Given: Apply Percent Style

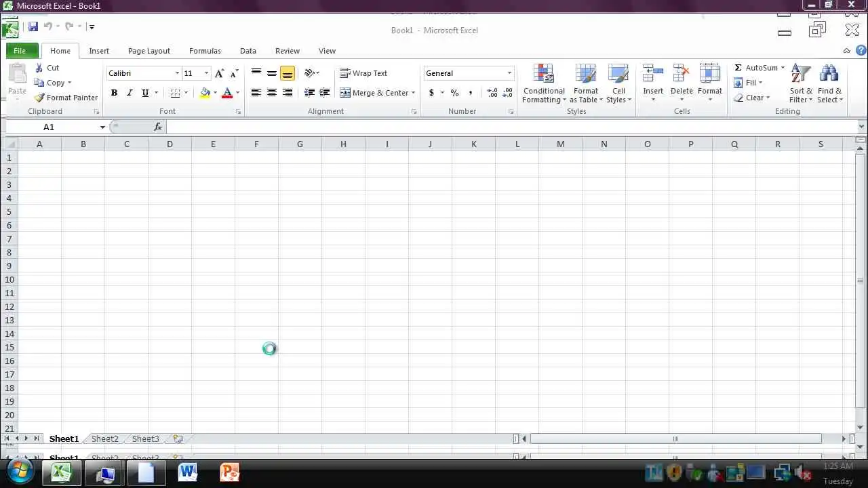Looking at the screenshot, I should [x=454, y=93].
